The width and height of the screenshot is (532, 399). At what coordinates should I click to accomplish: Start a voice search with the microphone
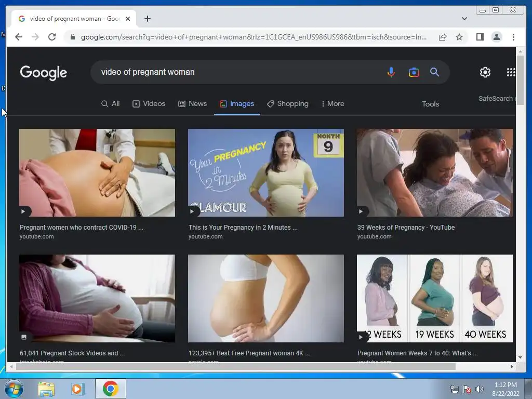click(x=391, y=72)
